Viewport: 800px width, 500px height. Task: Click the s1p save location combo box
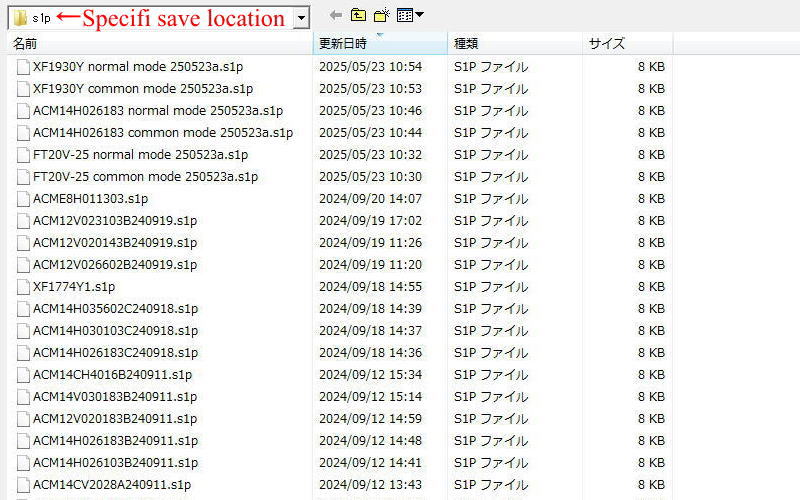click(159, 18)
